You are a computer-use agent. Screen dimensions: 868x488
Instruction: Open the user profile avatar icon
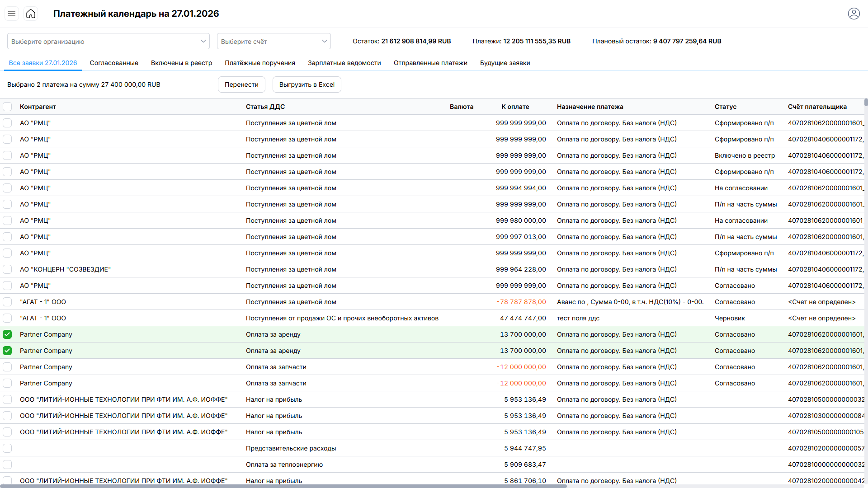coord(854,14)
